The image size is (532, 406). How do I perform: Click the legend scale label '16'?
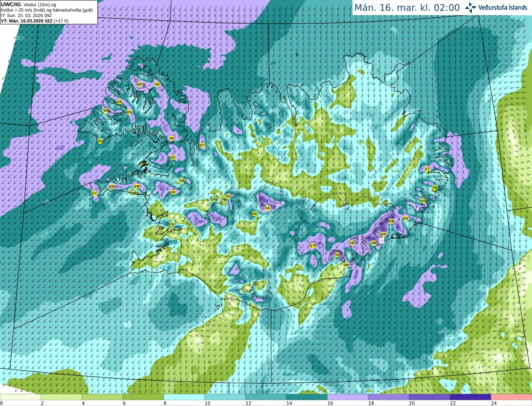coord(330,403)
